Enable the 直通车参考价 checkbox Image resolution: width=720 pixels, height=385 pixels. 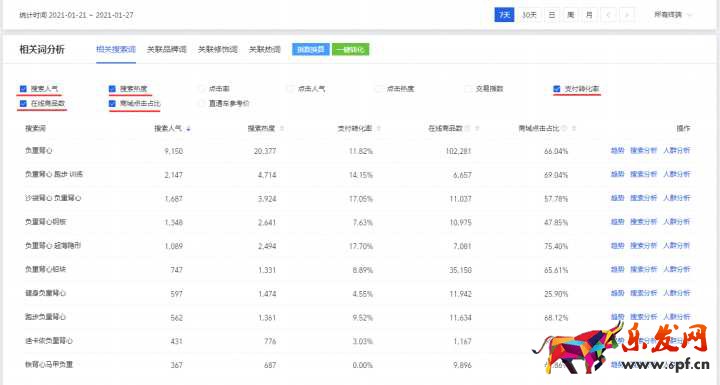tap(202, 104)
